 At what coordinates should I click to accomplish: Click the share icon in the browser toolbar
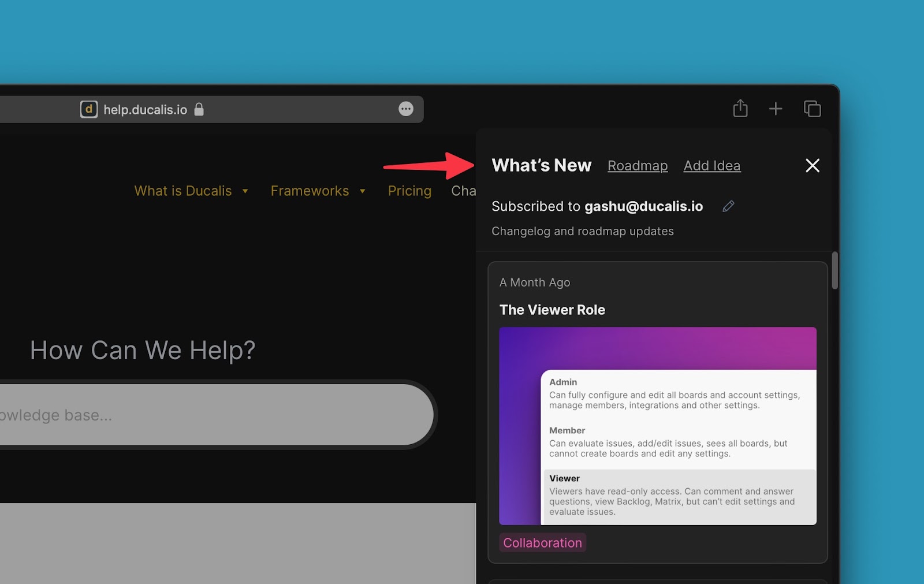740,109
